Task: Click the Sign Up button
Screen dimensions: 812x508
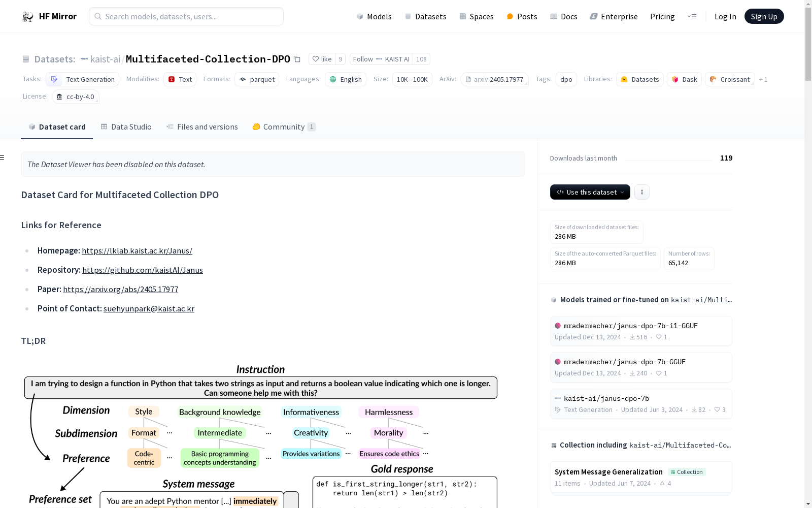Action: (764, 17)
